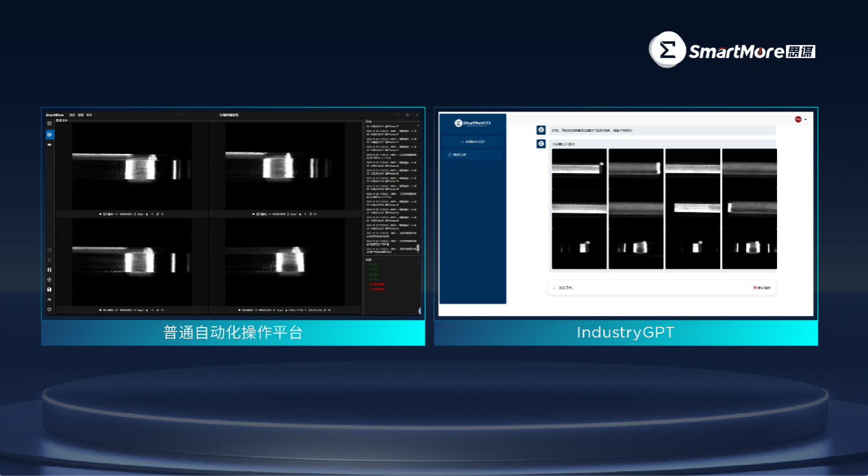Viewport: 868px width, 476px height.
Task: Click the new conversation button in blue sidebar
Action: pos(472,142)
